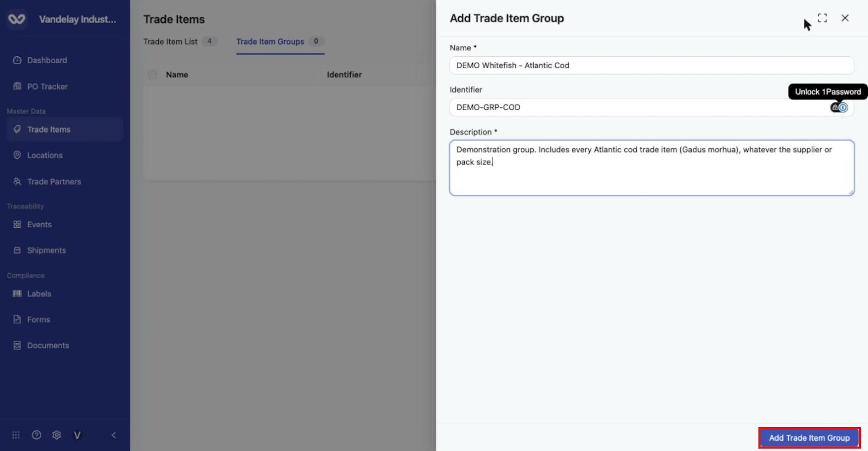Open the help question mark icon

tap(36, 435)
